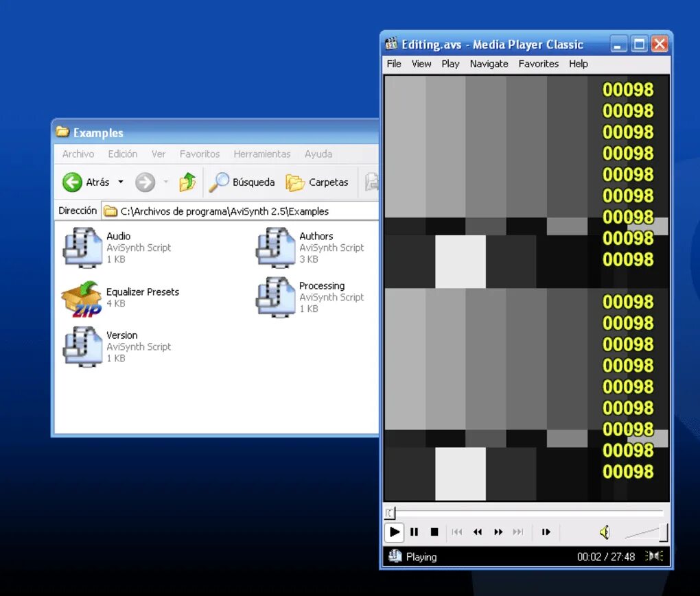Click the video playback area

click(527, 288)
